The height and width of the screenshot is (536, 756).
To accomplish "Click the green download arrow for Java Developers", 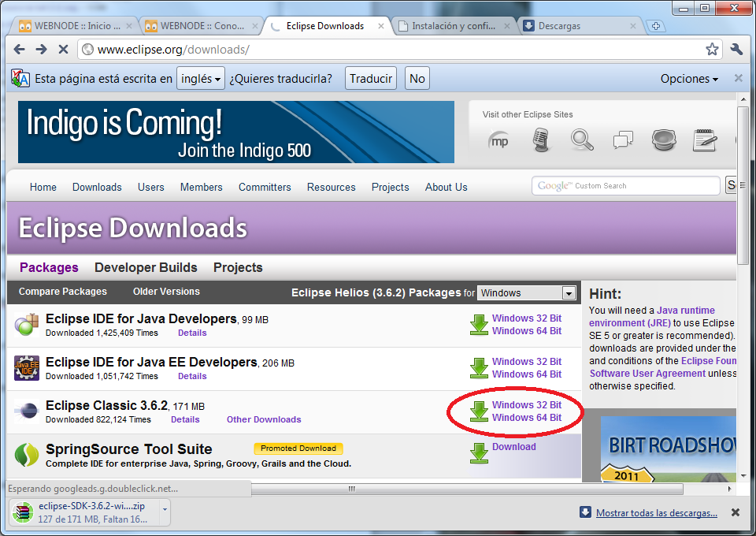I will 479,325.
